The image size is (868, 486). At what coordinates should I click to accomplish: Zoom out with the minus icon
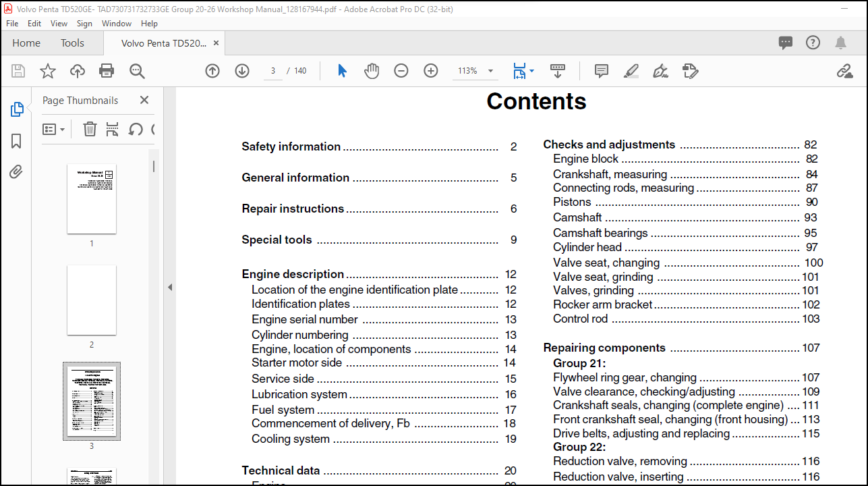click(x=401, y=71)
